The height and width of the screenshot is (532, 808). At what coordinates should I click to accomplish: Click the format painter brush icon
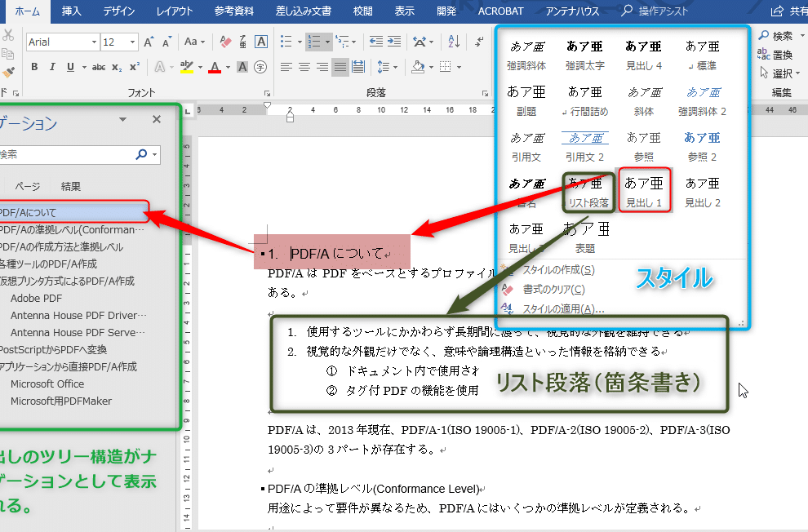point(8,73)
